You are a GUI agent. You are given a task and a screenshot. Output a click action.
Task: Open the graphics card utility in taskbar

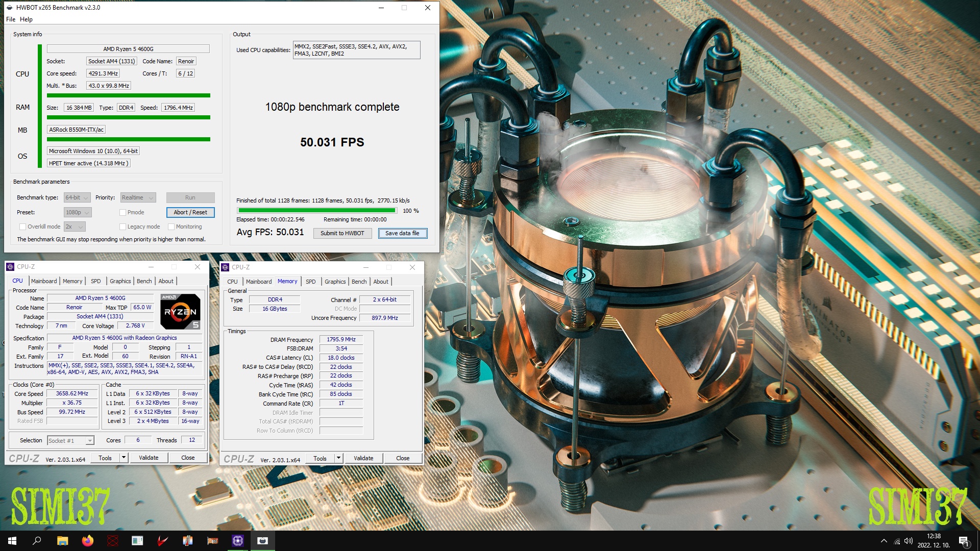point(212,541)
